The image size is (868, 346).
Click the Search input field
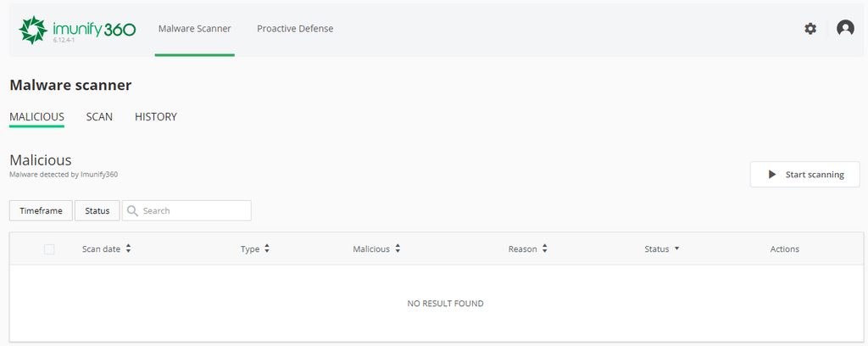click(x=195, y=210)
